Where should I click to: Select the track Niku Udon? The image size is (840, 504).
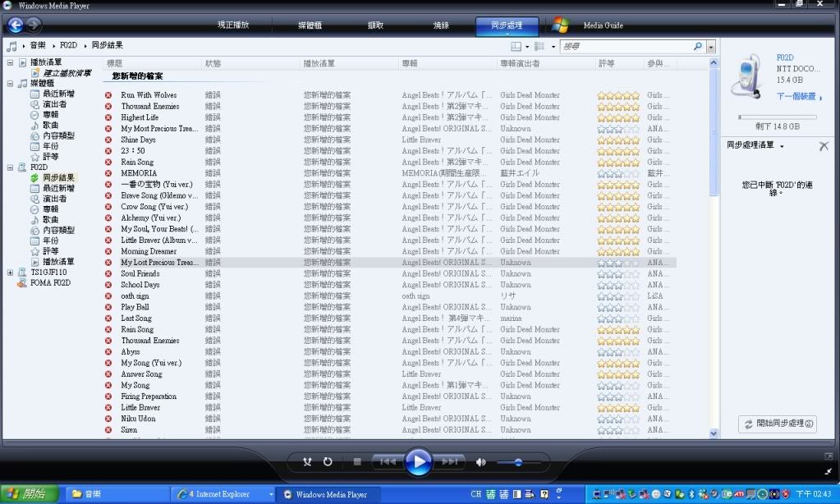(x=138, y=419)
